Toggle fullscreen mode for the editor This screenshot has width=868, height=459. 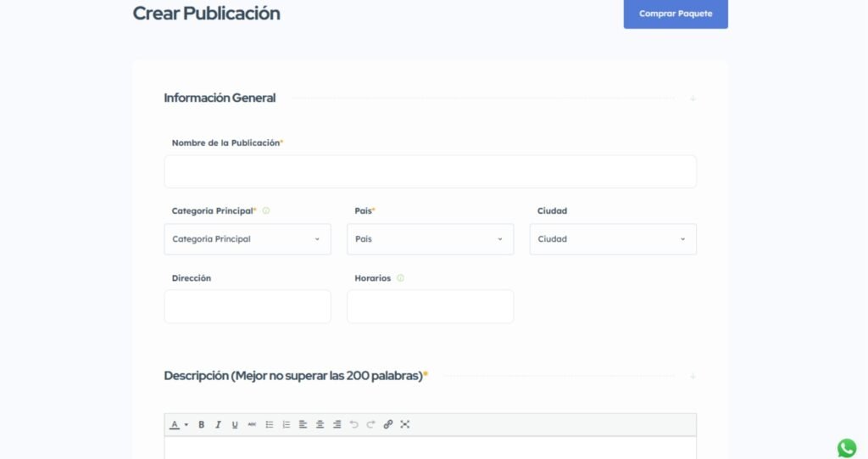405,424
